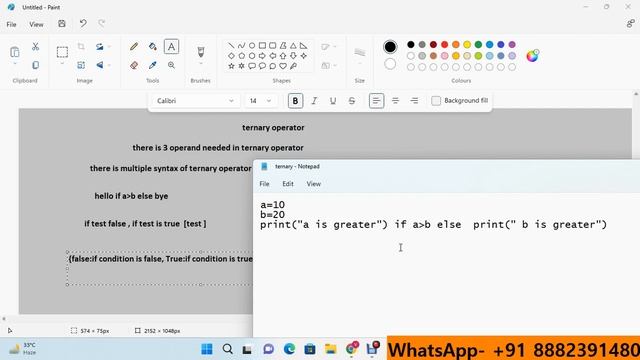Open File Explorer from taskbar

point(330,349)
